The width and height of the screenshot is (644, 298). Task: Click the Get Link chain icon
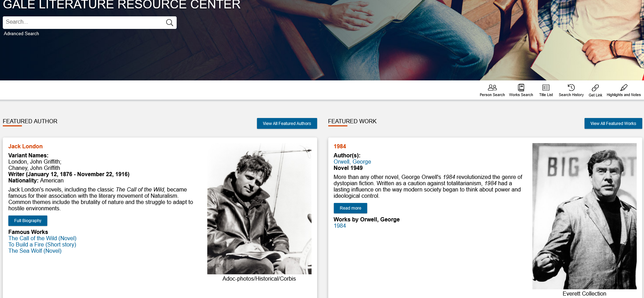[x=595, y=88]
